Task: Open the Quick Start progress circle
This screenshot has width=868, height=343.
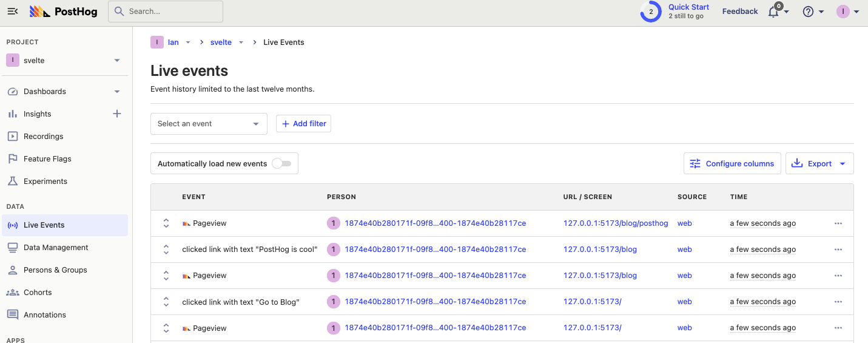Action: tap(651, 12)
